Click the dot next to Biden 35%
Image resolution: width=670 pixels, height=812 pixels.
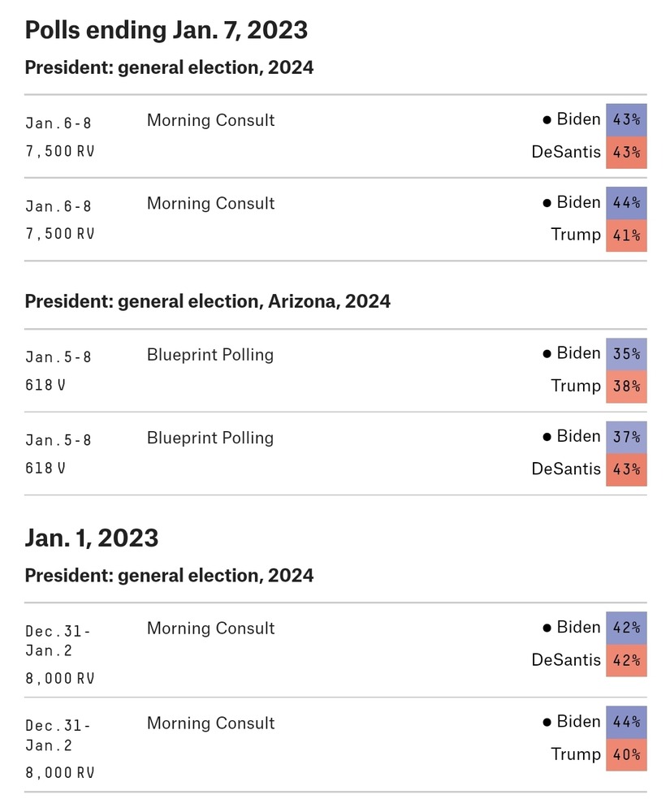[x=547, y=354]
